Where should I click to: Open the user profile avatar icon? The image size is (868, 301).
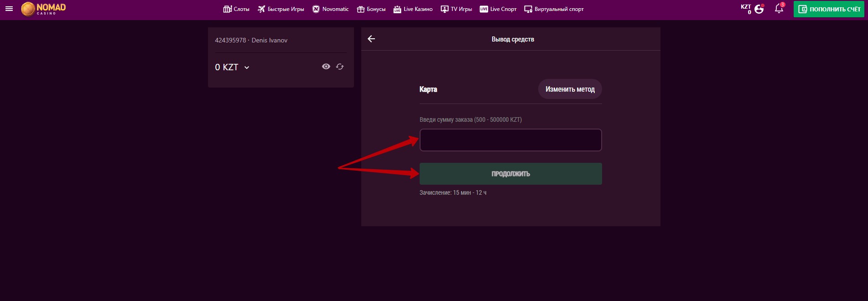(x=759, y=9)
